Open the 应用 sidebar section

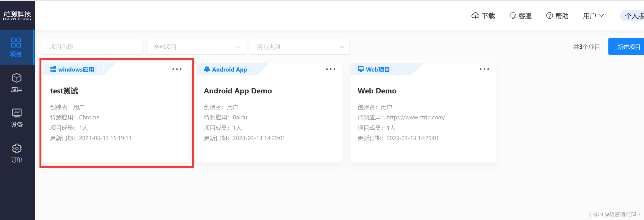click(x=17, y=83)
